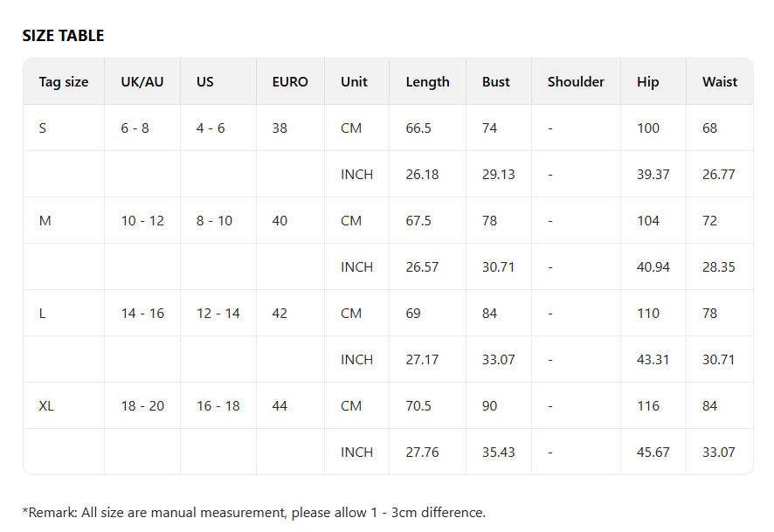Click the M tag size cell
This screenshot has width=774, height=532.
click(x=45, y=221)
